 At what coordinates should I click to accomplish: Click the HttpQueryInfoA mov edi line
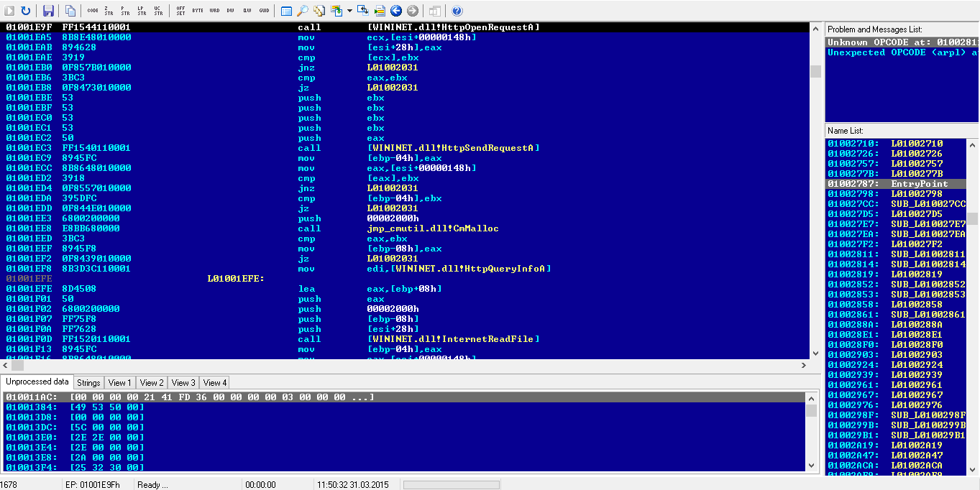(x=405, y=269)
